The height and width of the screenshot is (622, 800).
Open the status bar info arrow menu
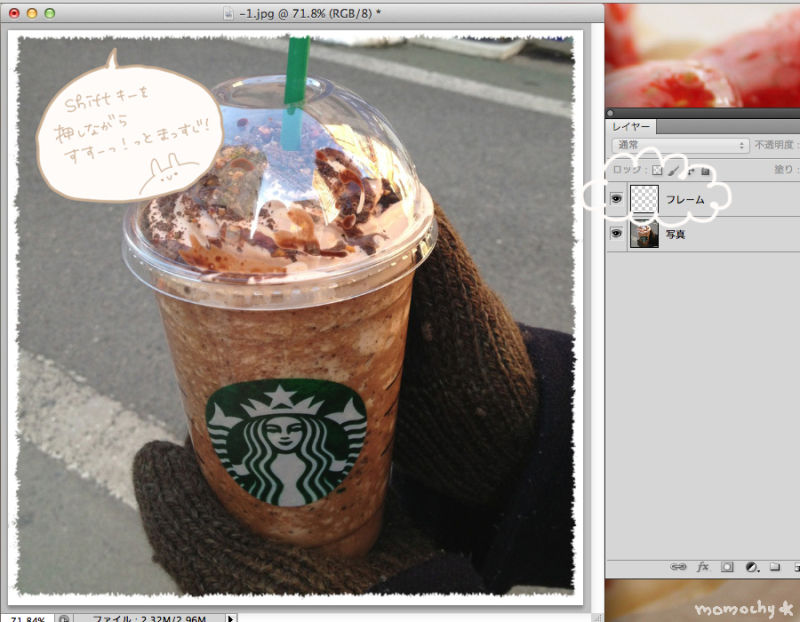pos(230,618)
